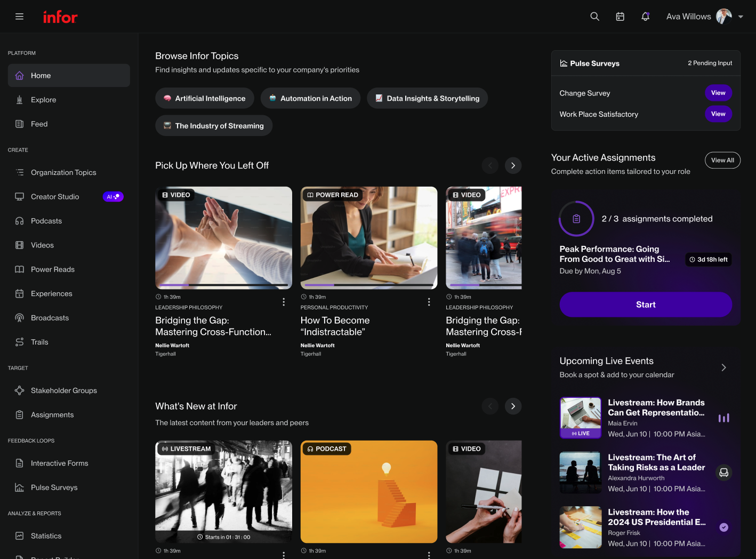Click the Infor logo
Viewport: 756px width, 559px height.
pyautogui.click(x=60, y=17)
